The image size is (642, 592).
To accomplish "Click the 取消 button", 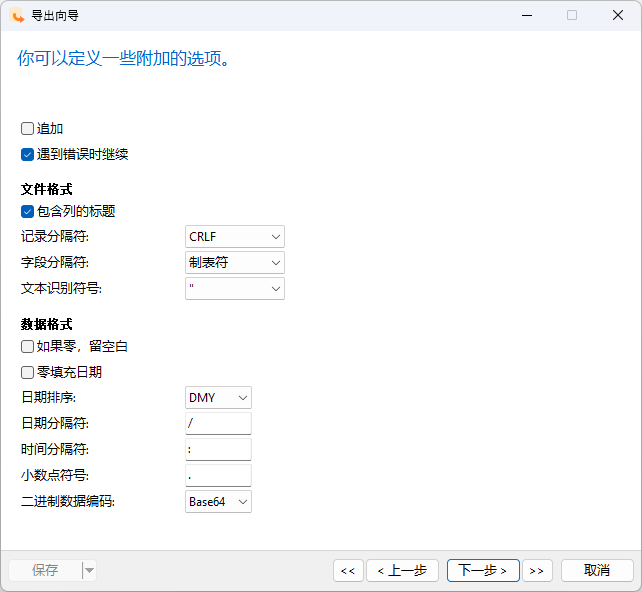I will (x=597, y=570).
